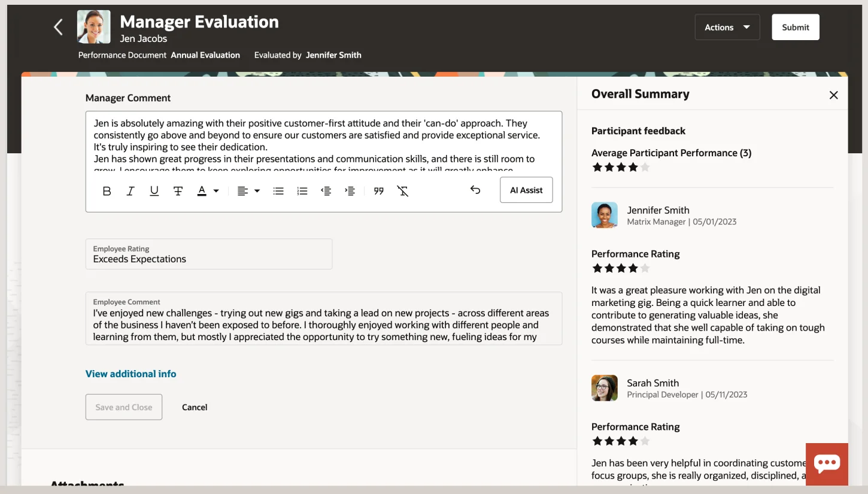
Task: Insert a bulleted list
Action: pos(278,191)
